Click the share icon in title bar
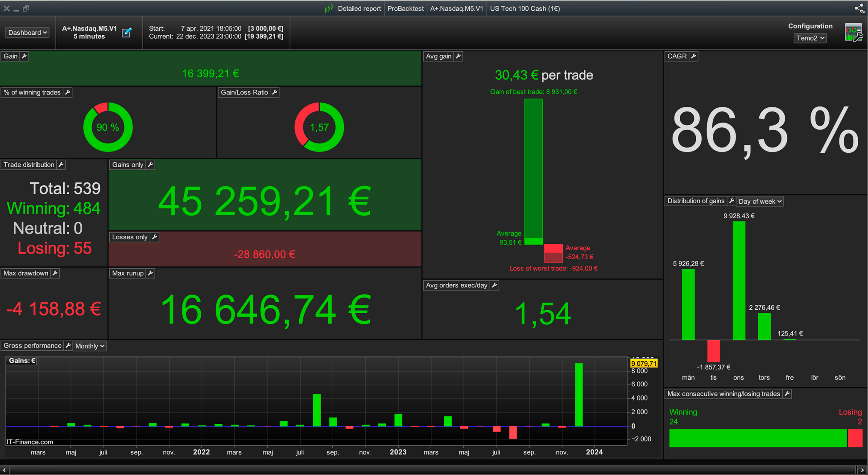The height and width of the screenshot is (475, 868). [859, 8]
